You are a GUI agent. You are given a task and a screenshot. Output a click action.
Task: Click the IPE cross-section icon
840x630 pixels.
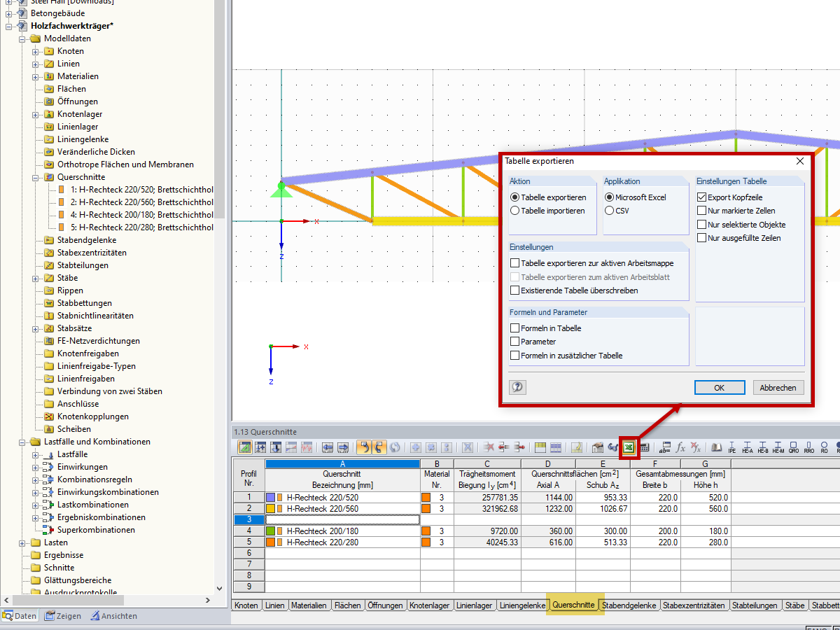pyautogui.click(x=732, y=448)
